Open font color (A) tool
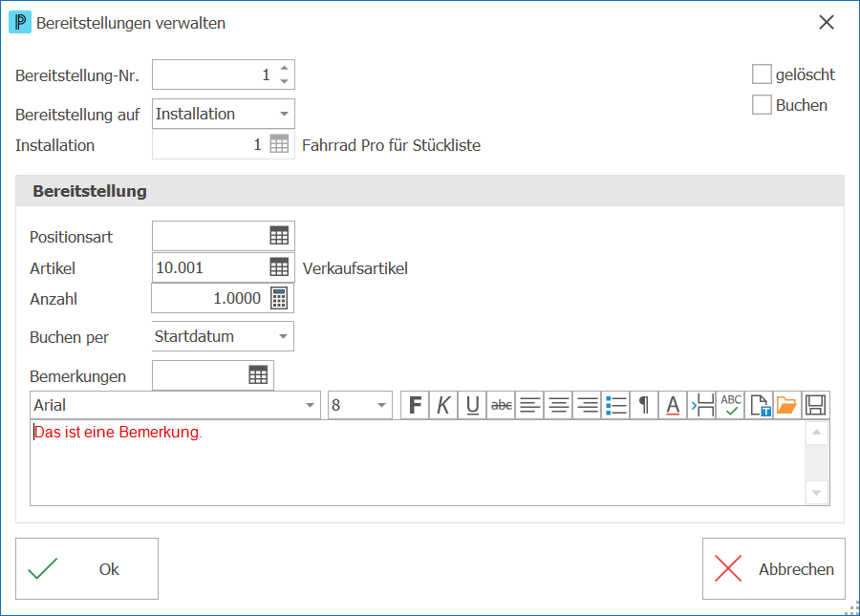 pyautogui.click(x=673, y=406)
